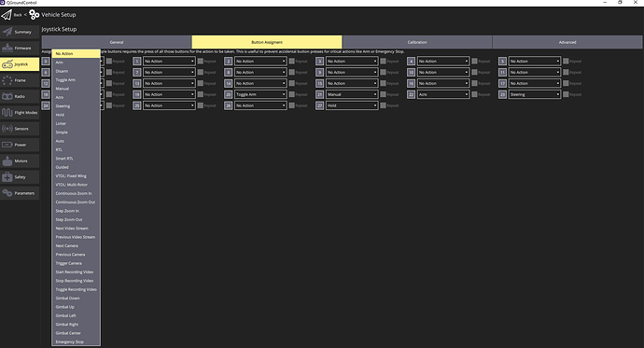The height and width of the screenshot is (348, 644).
Task: Open action dropdown for button 25
Action: (169, 105)
